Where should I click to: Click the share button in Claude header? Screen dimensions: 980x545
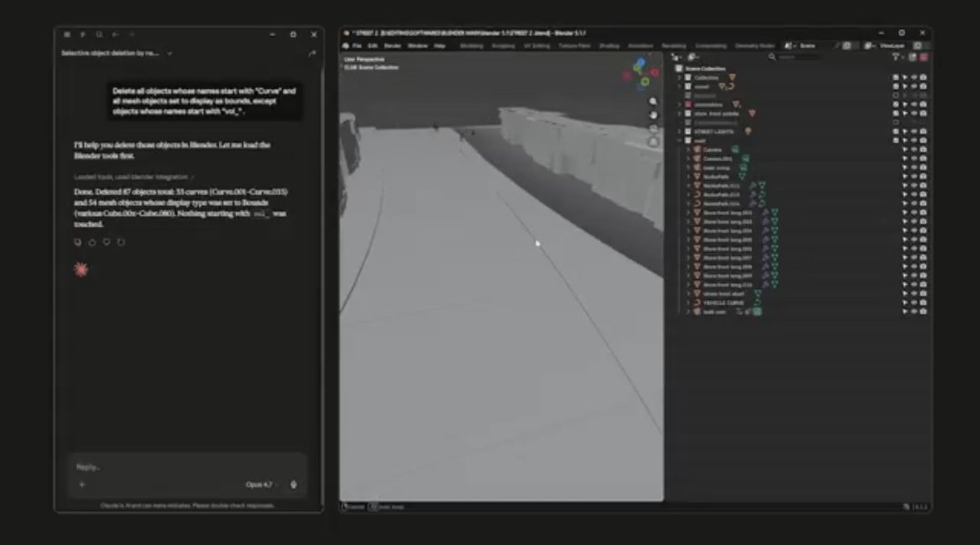[x=311, y=54]
